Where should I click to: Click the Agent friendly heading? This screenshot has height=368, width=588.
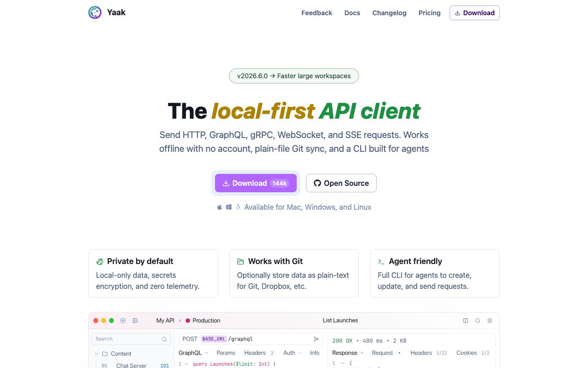(x=415, y=261)
